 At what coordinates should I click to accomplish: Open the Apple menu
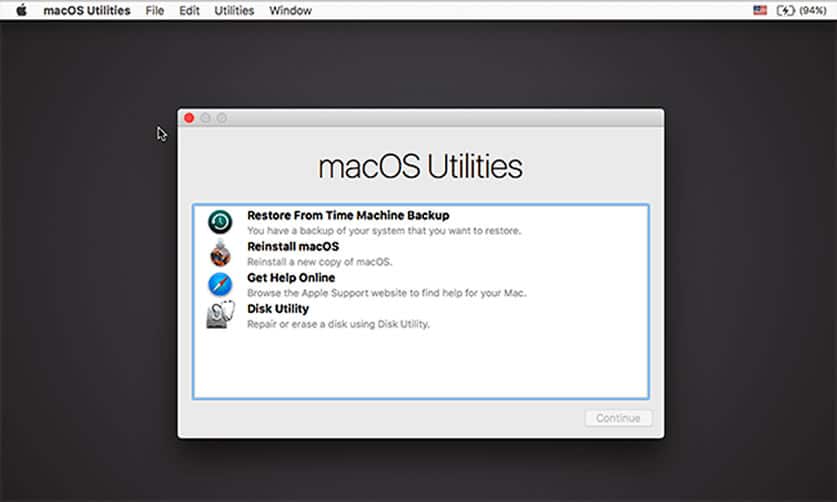(x=21, y=10)
